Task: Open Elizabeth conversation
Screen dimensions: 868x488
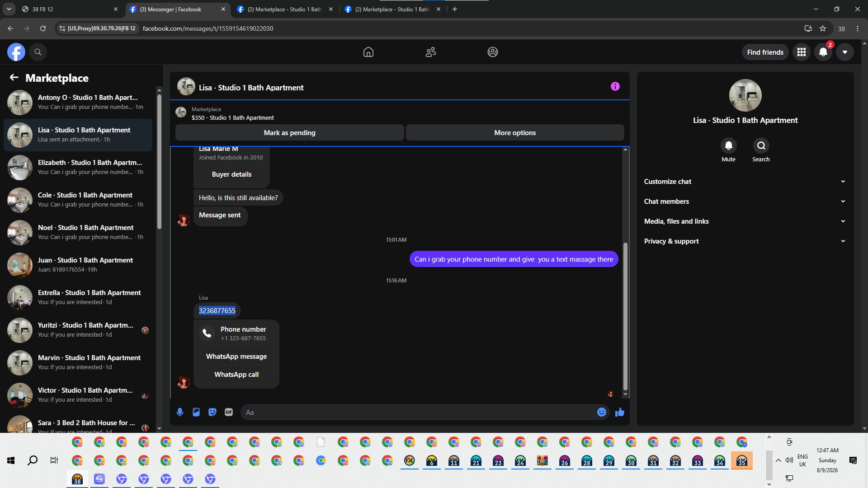Action: (78, 168)
